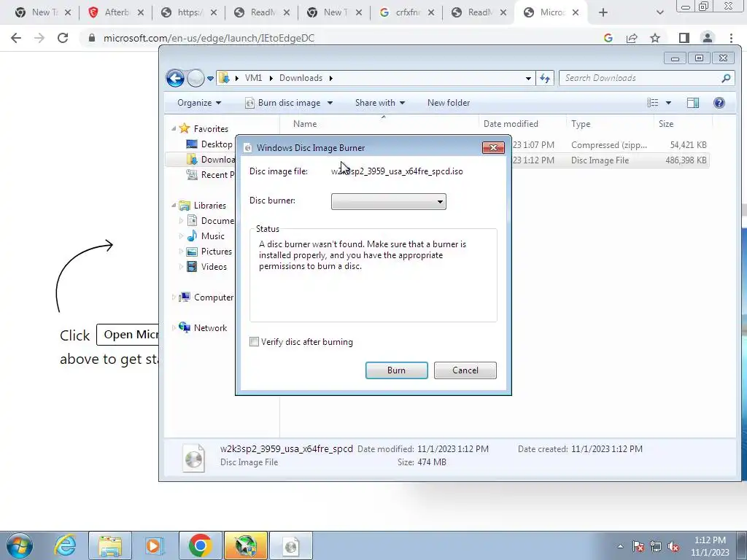Expand the Documents library
This screenshot has height=560, width=747.
[x=181, y=220]
